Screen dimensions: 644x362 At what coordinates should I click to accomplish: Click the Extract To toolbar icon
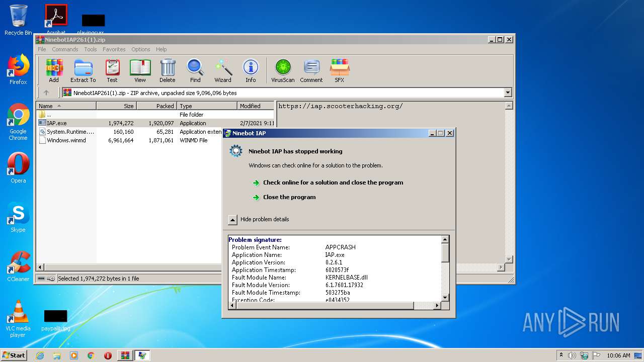coord(83,71)
